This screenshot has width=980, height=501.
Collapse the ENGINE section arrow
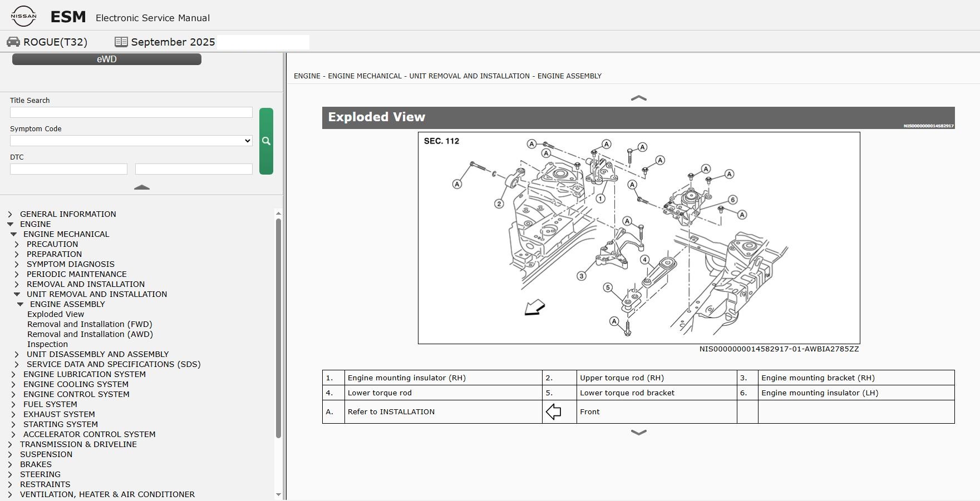10,224
